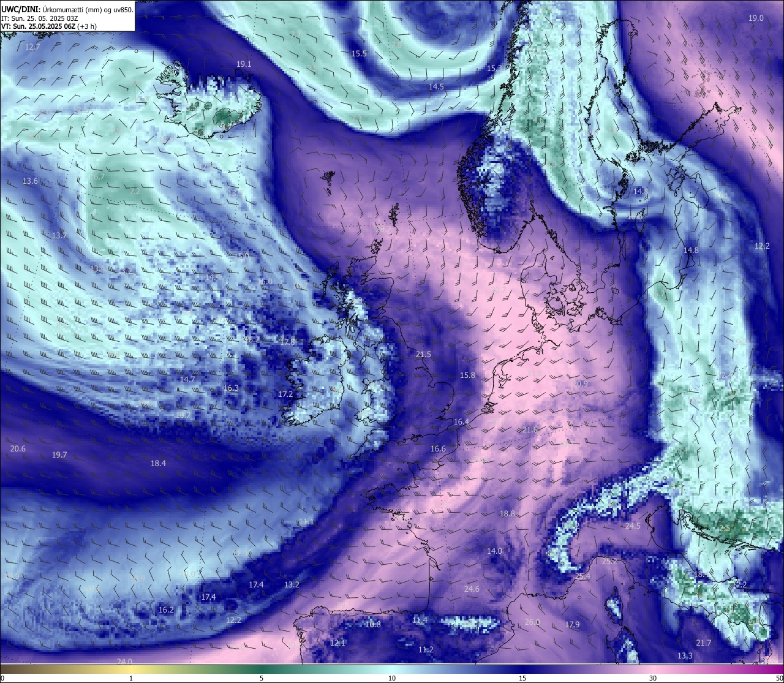Click the UWC/DINI Úrkomumætti title text
This screenshot has width=784, height=683.
(x=67, y=9)
